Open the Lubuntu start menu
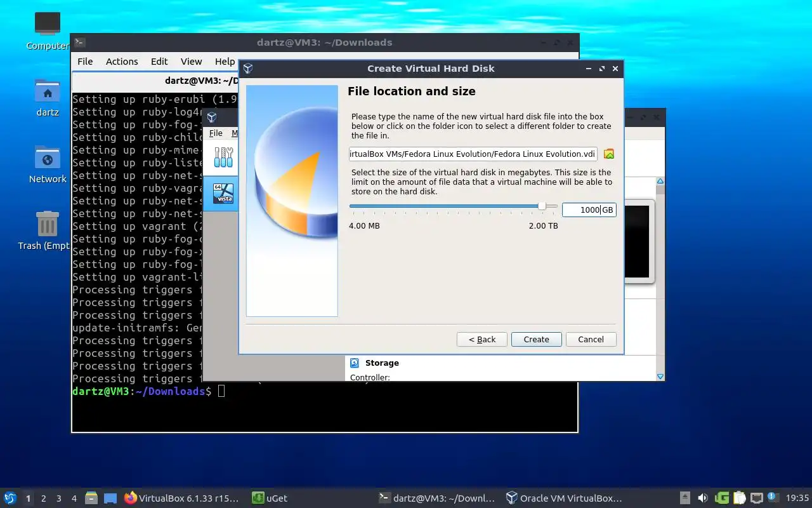812x508 pixels. point(10,498)
